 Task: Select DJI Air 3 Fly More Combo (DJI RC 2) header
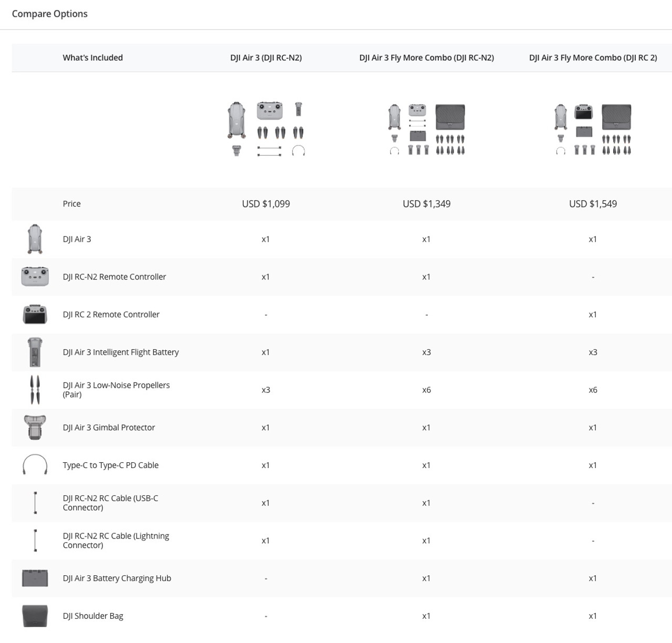pos(593,58)
